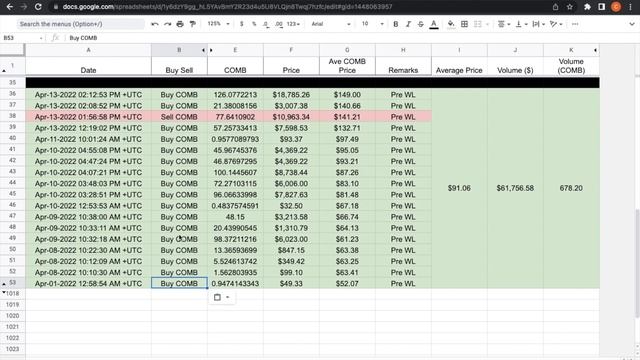
Task: Click the cell with $18,785.26
Action: 291,95
